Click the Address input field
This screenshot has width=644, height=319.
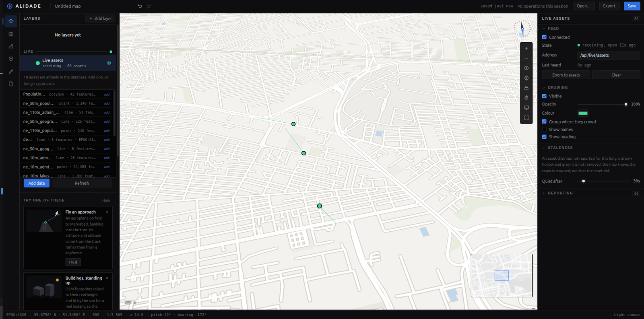(609, 55)
